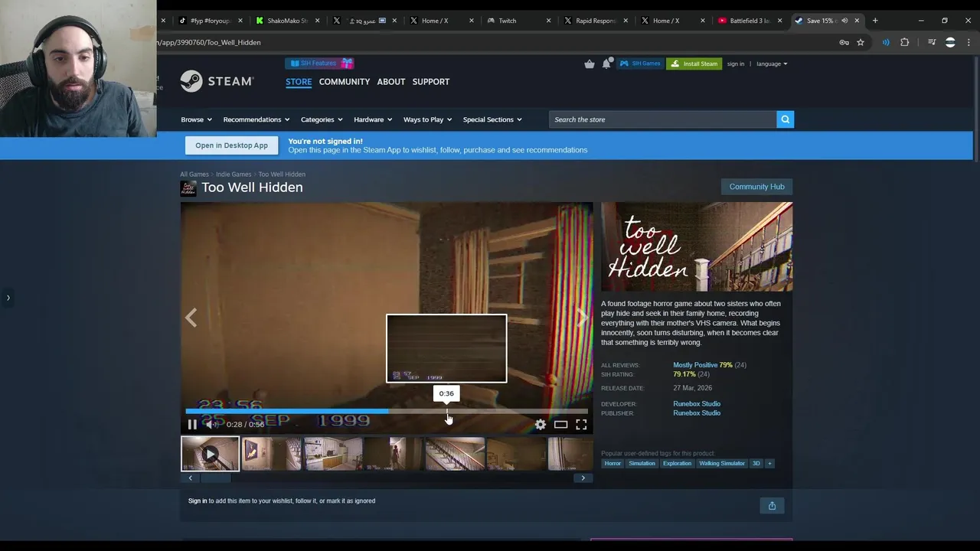This screenshot has height=551, width=980.
Task: Open a new browser tab
Action: click(x=875, y=21)
